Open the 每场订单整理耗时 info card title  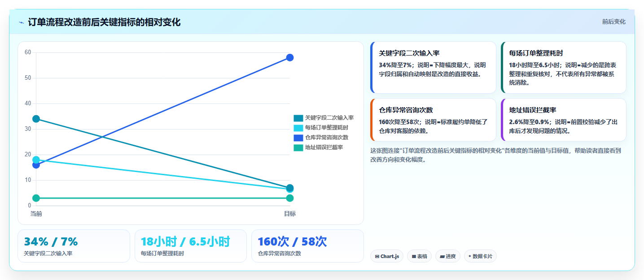(x=536, y=53)
